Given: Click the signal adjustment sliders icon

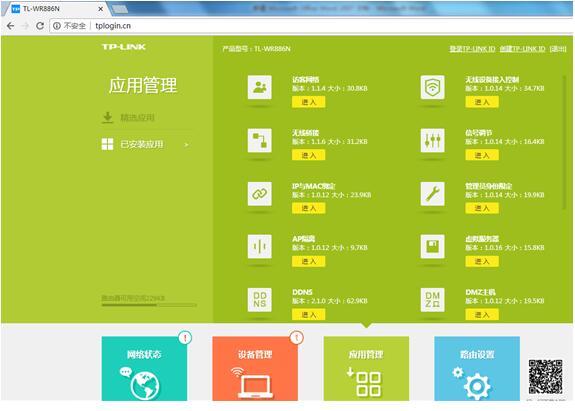Looking at the screenshot, I should pyautogui.click(x=433, y=140).
